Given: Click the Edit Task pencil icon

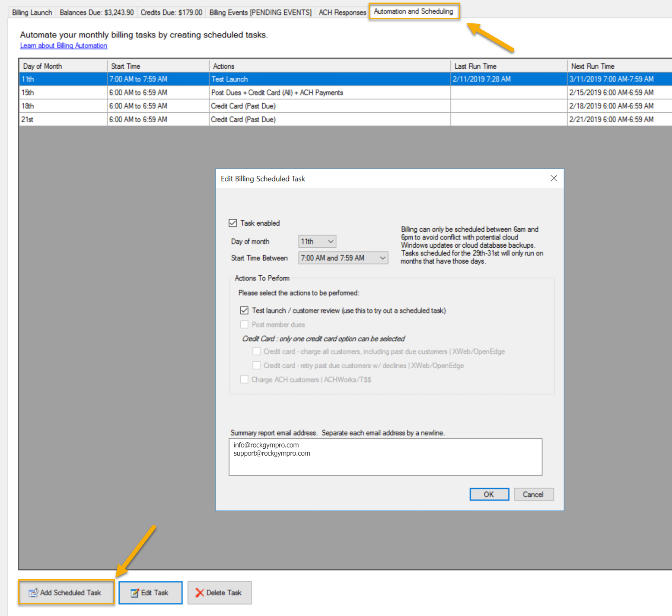Looking at the screenshot, I should pos(135,593).
